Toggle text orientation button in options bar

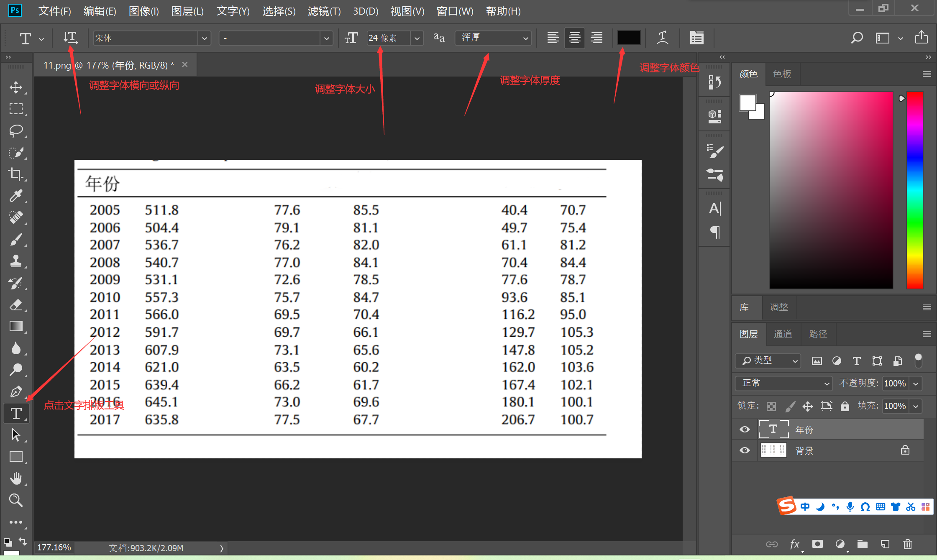[71, 38]
